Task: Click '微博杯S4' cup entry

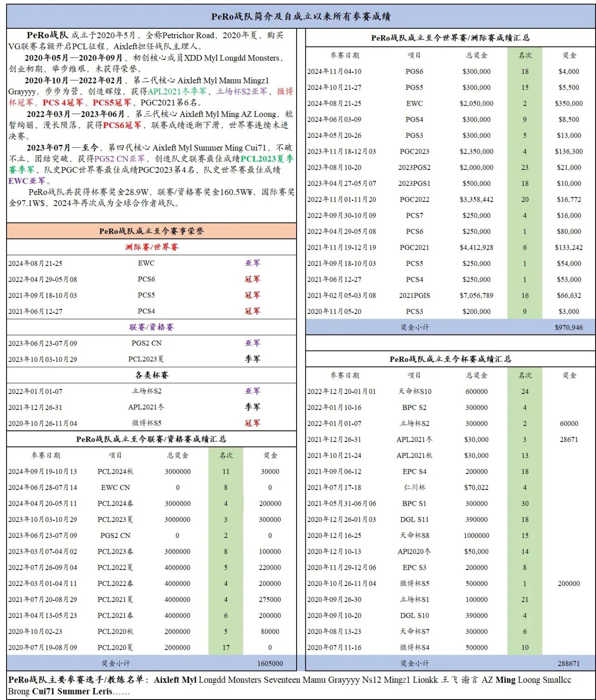Action: (x=414, y=647)
